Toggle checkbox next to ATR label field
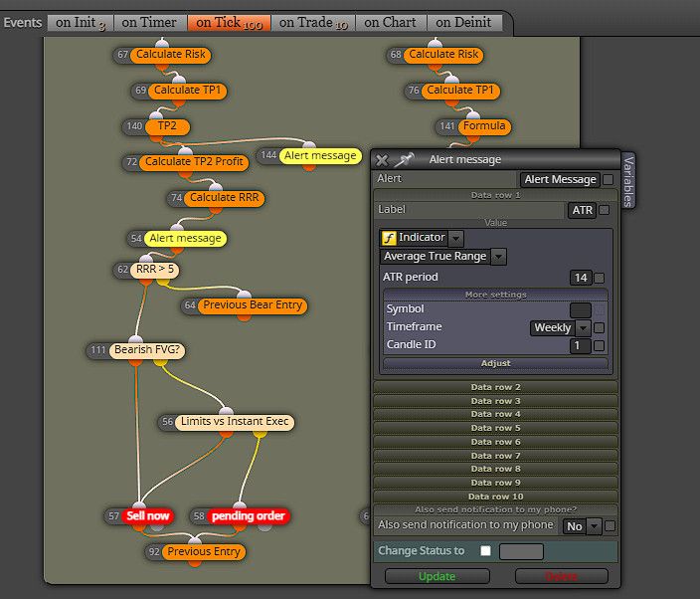This screenshot has width=700, height=599. coord(604,210)
